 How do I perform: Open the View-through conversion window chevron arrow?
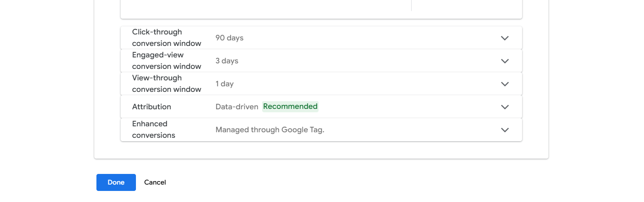click(505, 84)
